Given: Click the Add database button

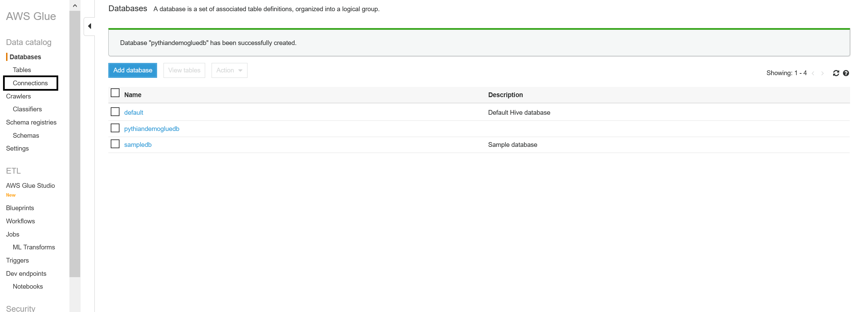Looking at the screenshot, I should (x=133, y=70).
